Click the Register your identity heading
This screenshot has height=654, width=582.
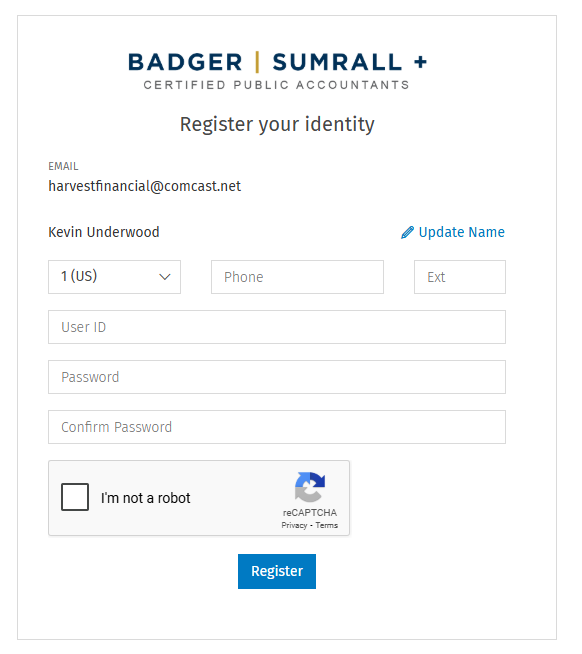coord(277,124)
